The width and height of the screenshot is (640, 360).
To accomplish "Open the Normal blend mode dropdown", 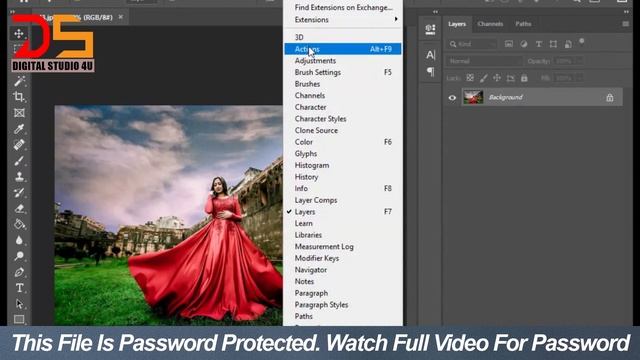I will coord(484,61).
